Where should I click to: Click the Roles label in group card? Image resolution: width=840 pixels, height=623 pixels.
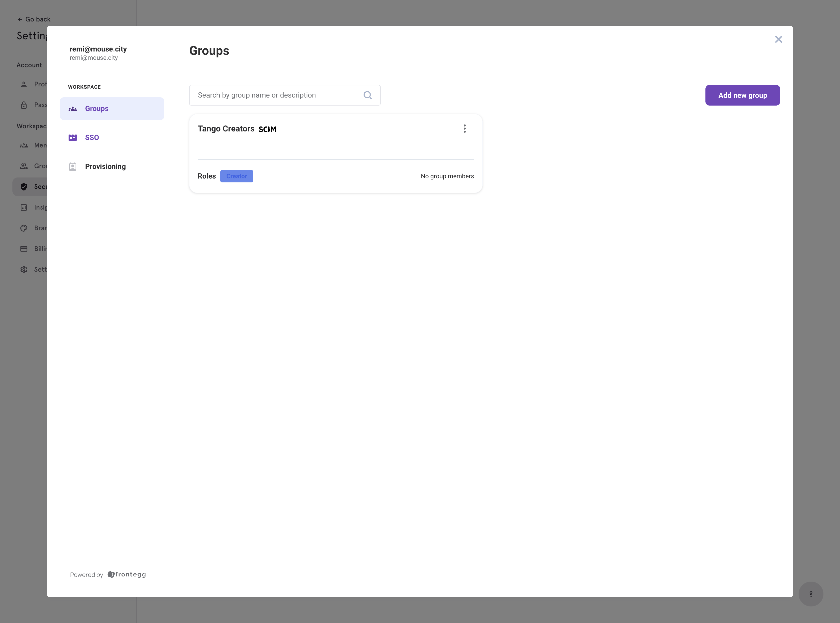[207, 176]
